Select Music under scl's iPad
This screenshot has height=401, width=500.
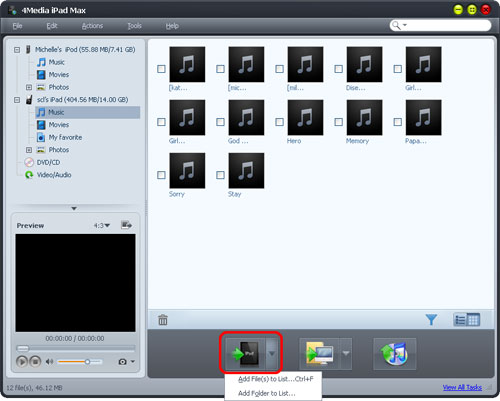88,112
